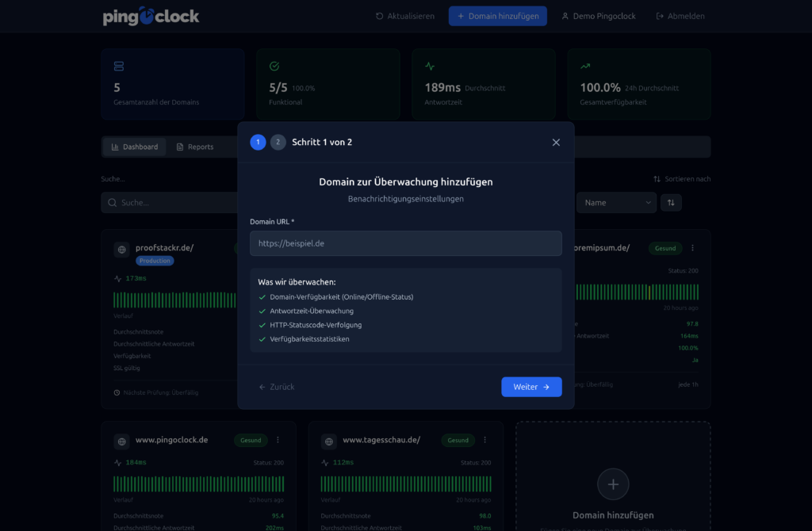Click the Domain URL input field

pyautogui.click(x=405, y=243)
